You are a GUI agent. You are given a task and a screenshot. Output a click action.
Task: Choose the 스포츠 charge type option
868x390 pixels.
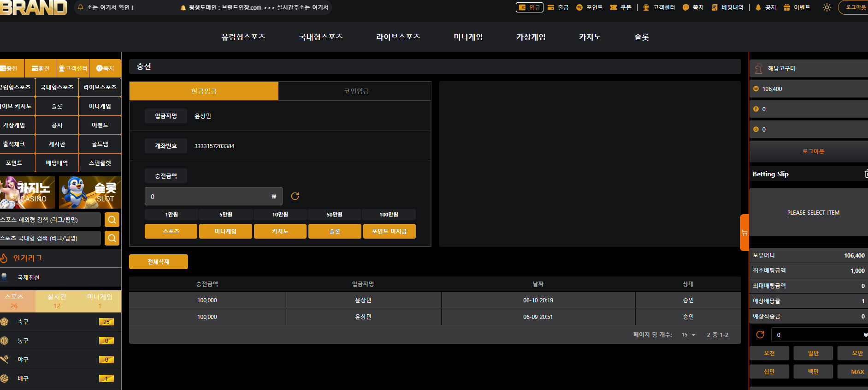[171, 231]
